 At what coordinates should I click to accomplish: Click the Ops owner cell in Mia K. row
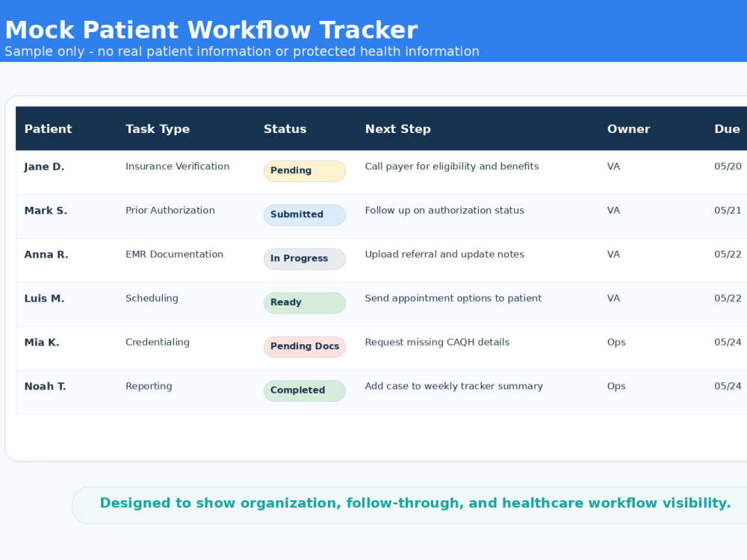pyautogui.click(x=616, y=343)
